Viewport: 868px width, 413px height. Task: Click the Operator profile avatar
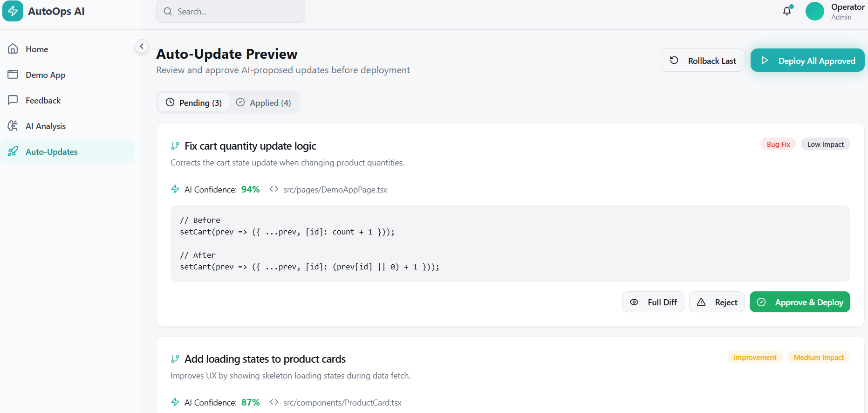[814, 11]
